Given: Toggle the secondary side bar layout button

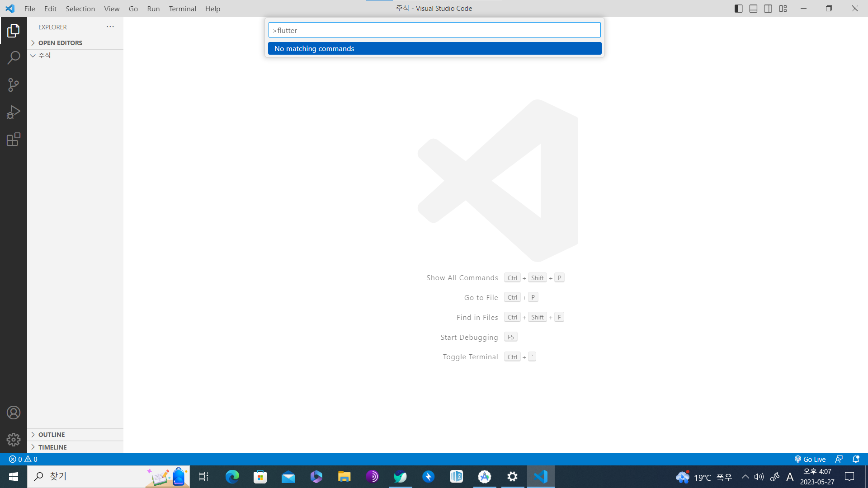Looking at the screenshot, I should [x=768, y=9].
